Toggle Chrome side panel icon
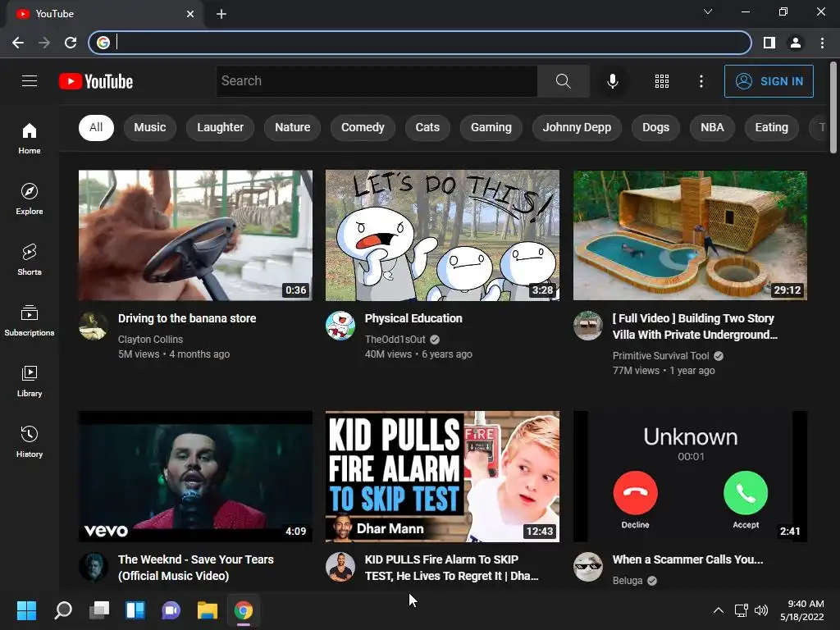This screenshot has height=630, width=840. click(x=769, y=43)
